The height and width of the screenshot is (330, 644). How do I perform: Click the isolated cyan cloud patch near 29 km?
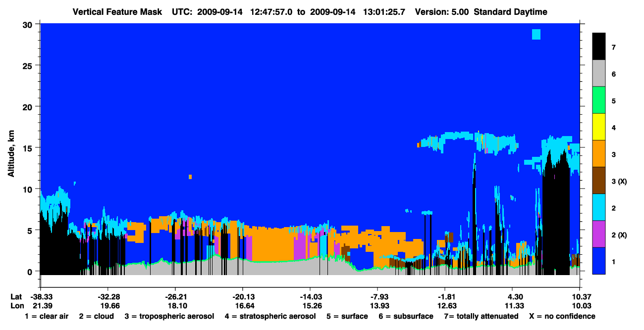[x=536, y=34]
